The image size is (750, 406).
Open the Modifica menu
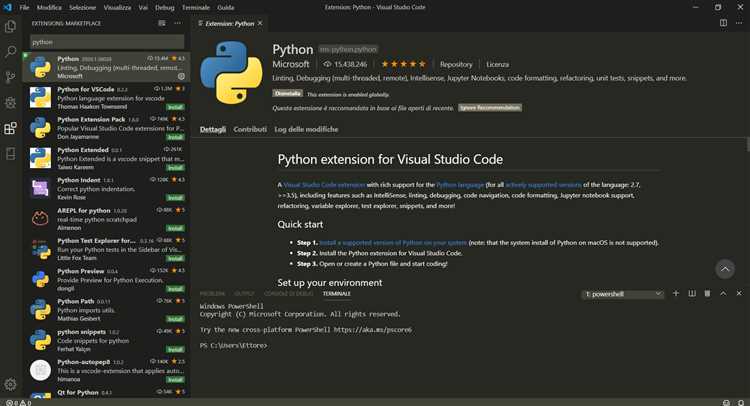point(49,7)
